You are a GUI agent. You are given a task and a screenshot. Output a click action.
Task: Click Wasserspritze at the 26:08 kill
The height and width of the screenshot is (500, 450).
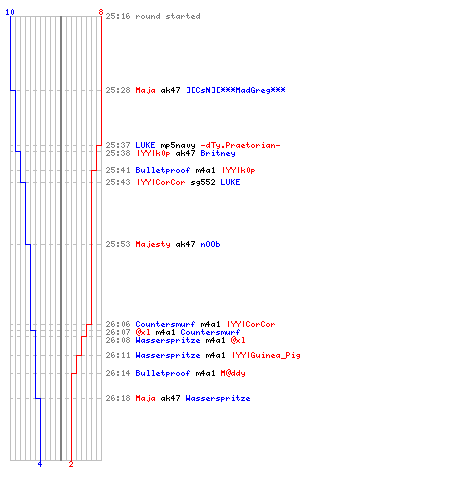168,340
